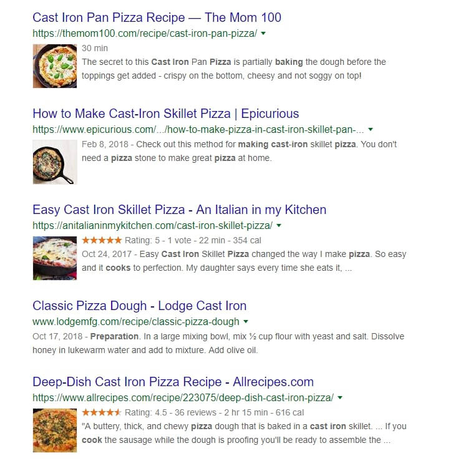Screen dimensions: 476x466
Task: Open How to Make Cast-Iron Skillet Pizza link
Action: tap(165, 114)
